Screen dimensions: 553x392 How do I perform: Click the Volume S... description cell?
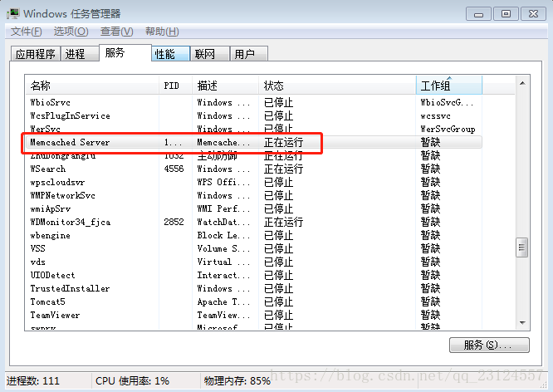(x=223, y=248)
